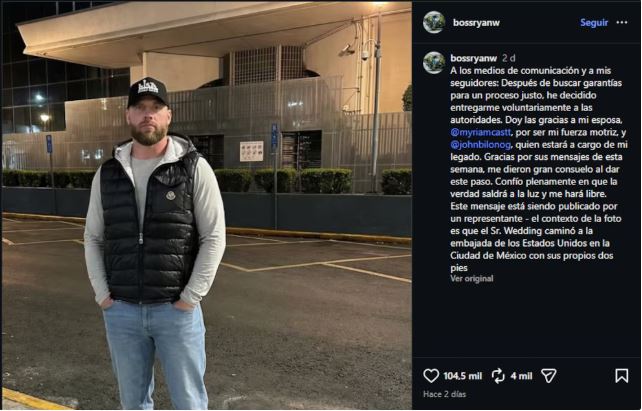The height and width of the screenshot is (411, 642).
Task: Follow the account with Seguir
Action: click(594, 23)
